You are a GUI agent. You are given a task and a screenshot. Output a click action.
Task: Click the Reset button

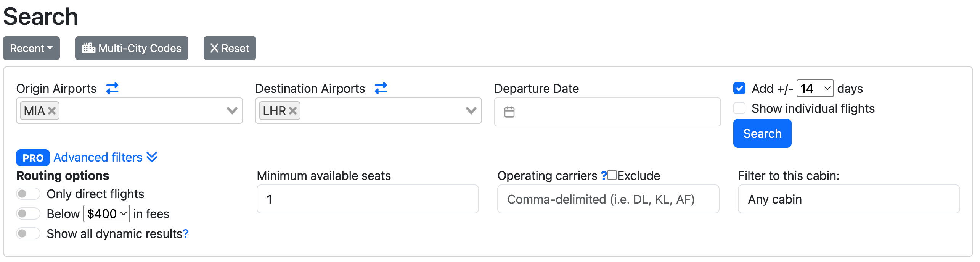pyautogui.click(x=230, y=48)
